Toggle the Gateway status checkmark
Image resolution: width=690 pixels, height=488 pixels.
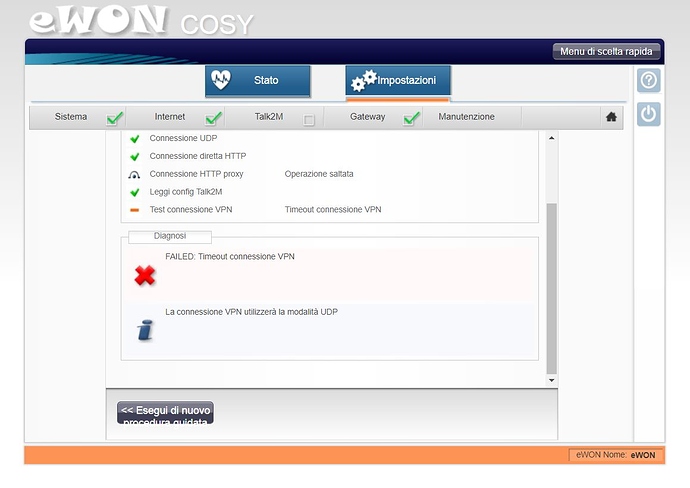[x=412, y=118]
